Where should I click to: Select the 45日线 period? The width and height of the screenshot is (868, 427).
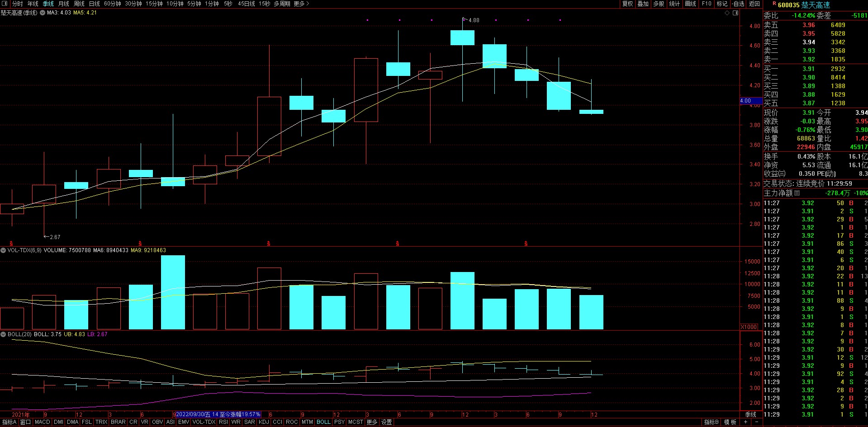246,4
